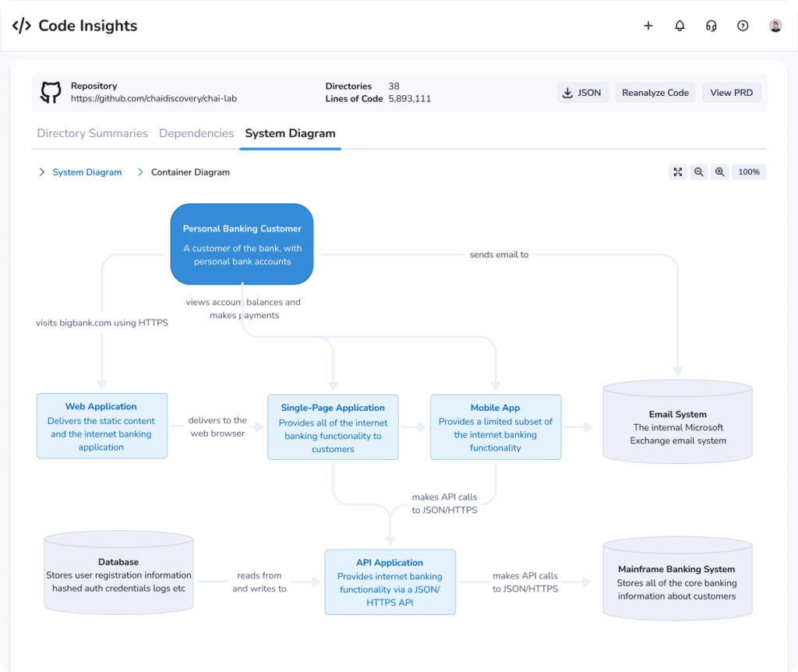798x672 pixels.
Task: Open the user profile avatar
Action: tap(775, 26)
